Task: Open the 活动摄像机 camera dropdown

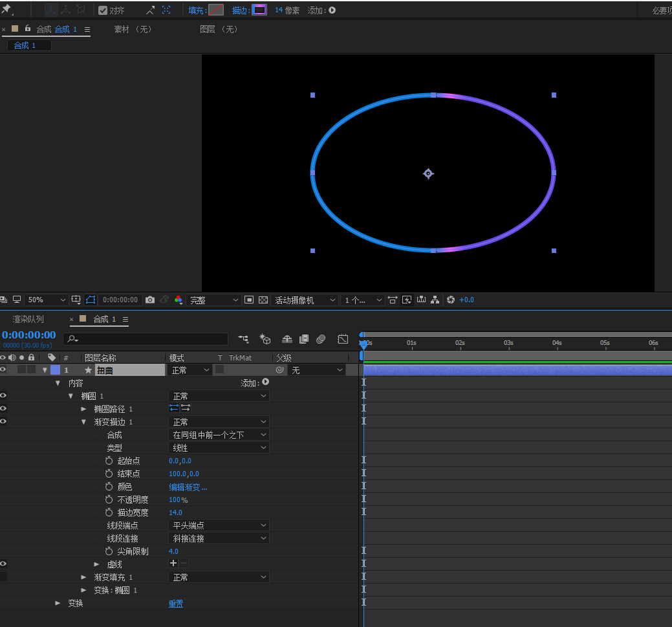Action: click(304, 300)
